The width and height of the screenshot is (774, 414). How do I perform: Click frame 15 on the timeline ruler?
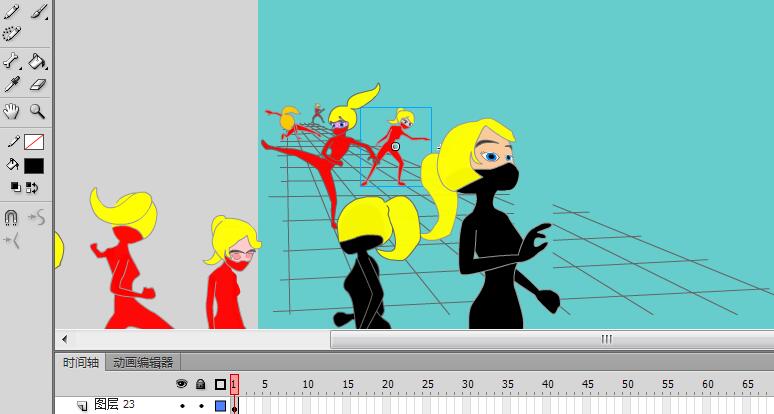[x=348, y=384]
